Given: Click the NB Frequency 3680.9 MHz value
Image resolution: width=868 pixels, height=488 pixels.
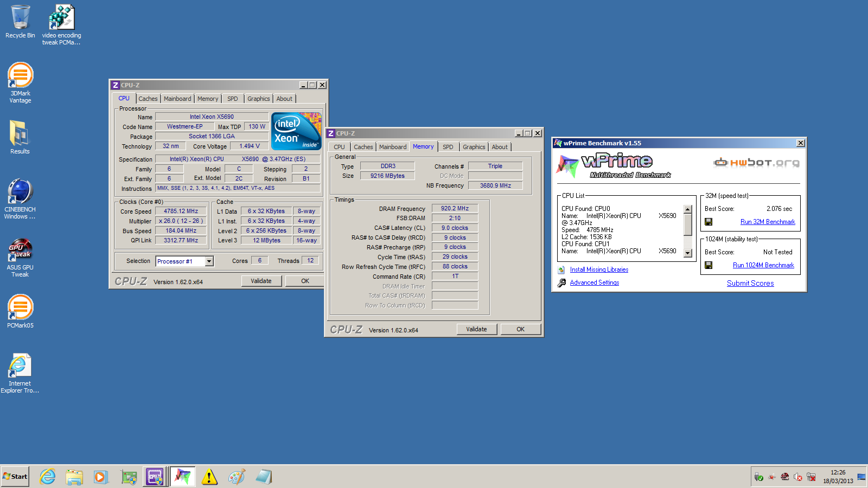Looking at the screenshot, I should pyautogui.click(x=495, y=185).
